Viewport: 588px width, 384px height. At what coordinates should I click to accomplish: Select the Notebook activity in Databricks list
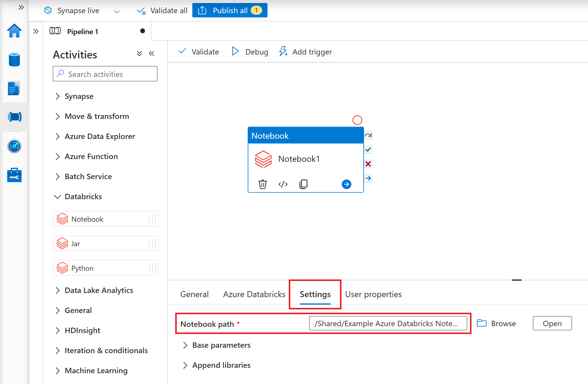[x=105, y=219]
